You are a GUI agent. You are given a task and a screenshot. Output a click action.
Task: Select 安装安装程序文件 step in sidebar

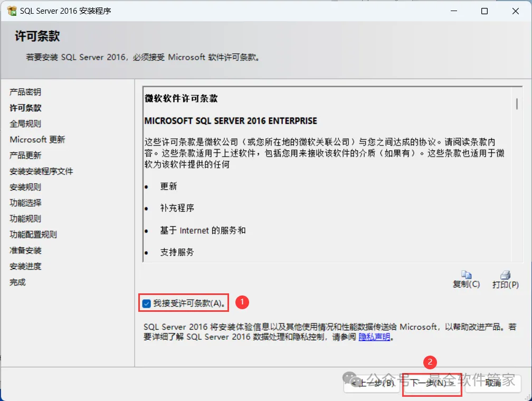41,171
